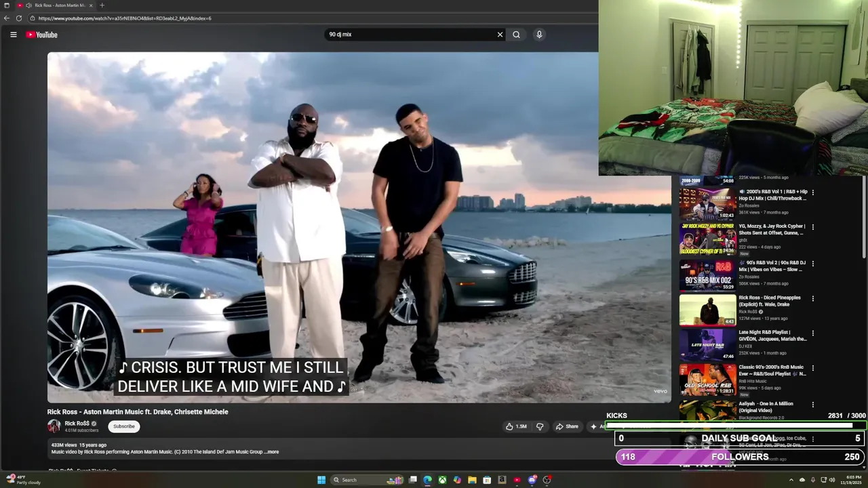Open 'YG, Mozzy, & Jay Rock Cypher' thumbnail

pyautogui.click(x=707, y=239)
